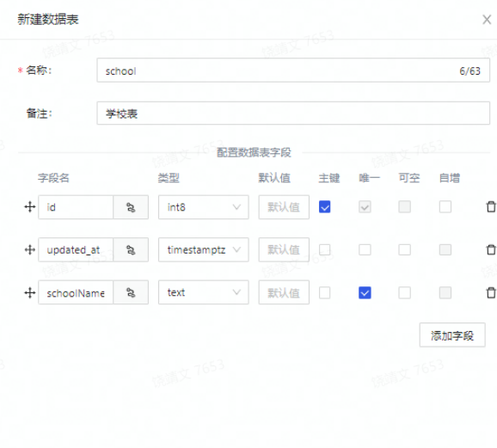The width and height of the screenshot is (497, 448).
Task: Click the move handle of schoolName row
Action: click(30, 292)
